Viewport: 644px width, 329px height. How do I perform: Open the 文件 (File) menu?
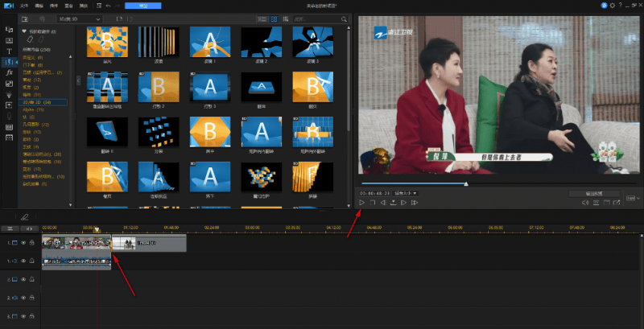pyautogui.click(x=26, y=6)
